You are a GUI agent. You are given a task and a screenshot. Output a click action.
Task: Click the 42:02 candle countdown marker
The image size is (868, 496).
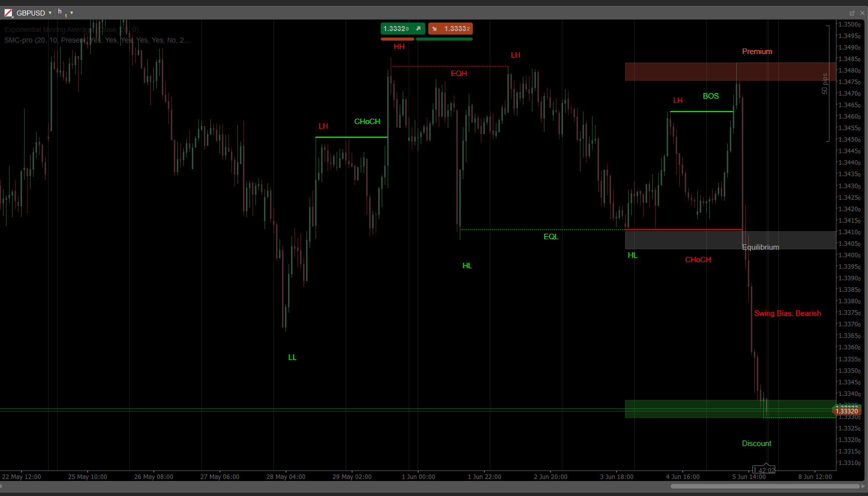(x=765, y=470)
